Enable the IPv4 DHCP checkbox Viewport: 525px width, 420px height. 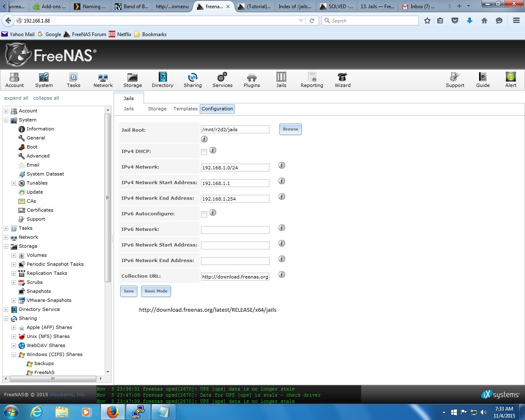pyautogui.click(x=204, y=152)
